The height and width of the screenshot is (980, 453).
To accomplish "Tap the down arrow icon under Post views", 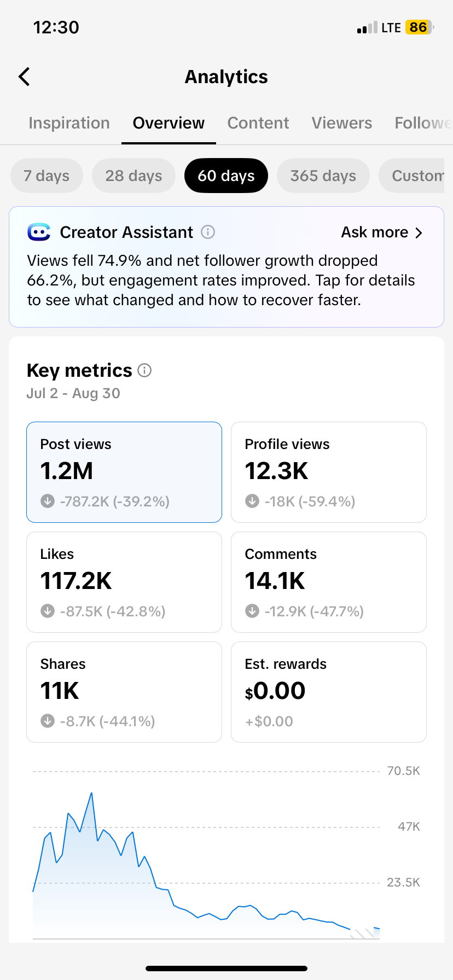I will coord(48,501).
